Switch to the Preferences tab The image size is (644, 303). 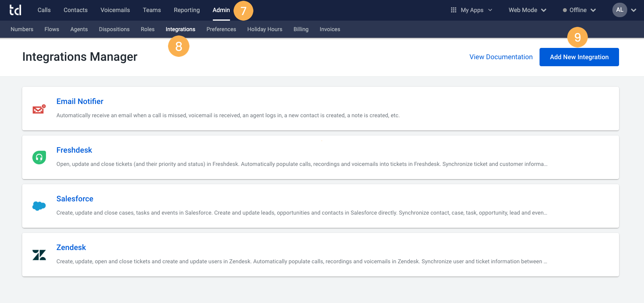pos(221,29)
